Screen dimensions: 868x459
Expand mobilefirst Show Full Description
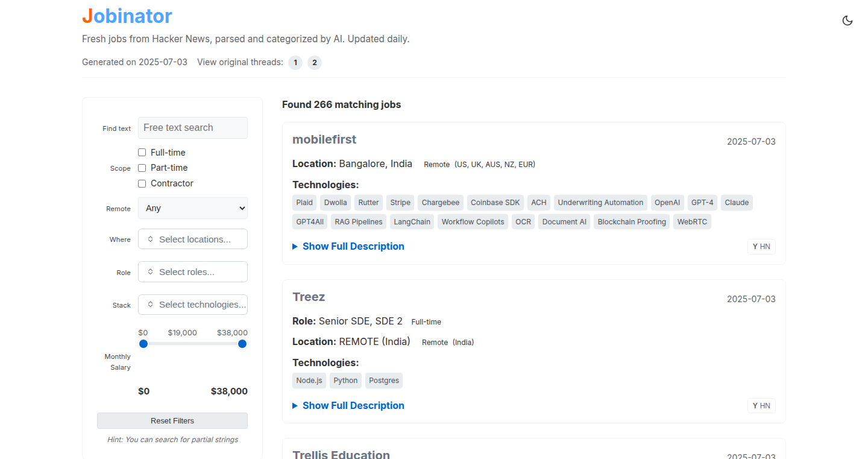(348, 246)
